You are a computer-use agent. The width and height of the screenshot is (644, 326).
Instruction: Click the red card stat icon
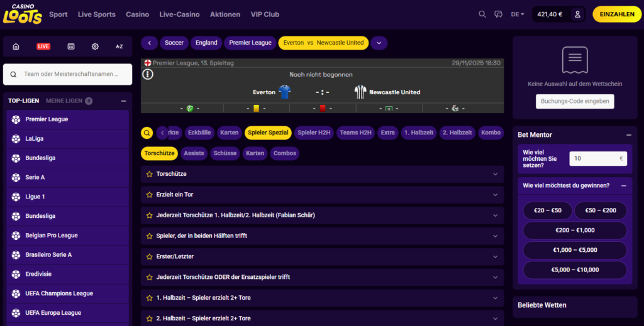point(323,108)
